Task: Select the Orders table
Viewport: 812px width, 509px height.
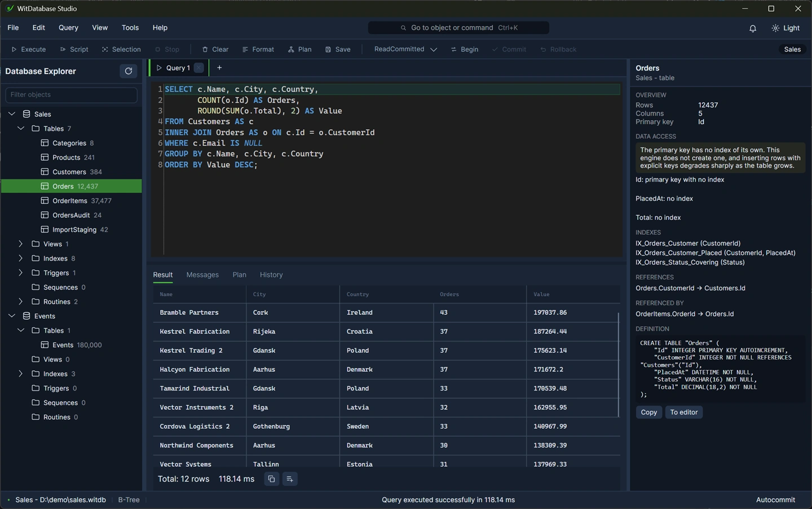Action: [x=71, y=186]
